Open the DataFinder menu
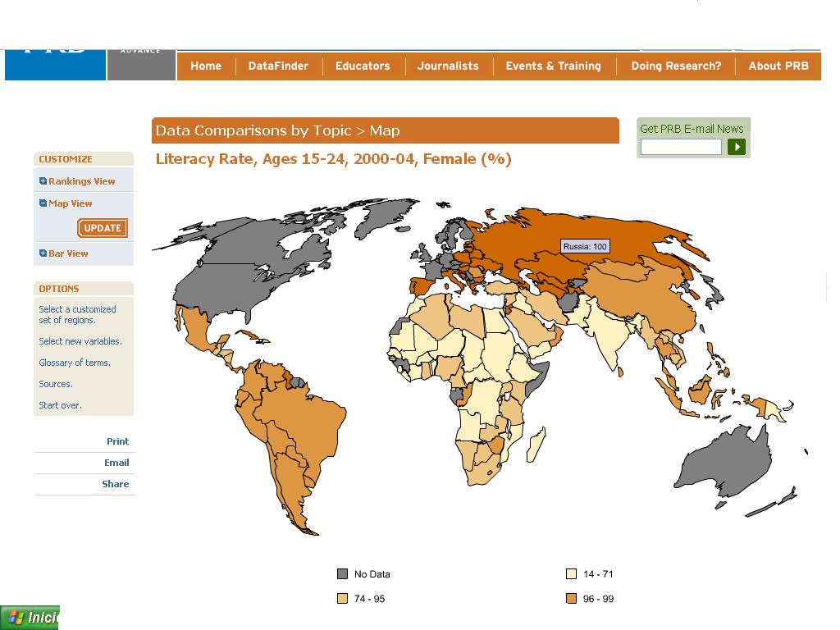 click(278, 66)
